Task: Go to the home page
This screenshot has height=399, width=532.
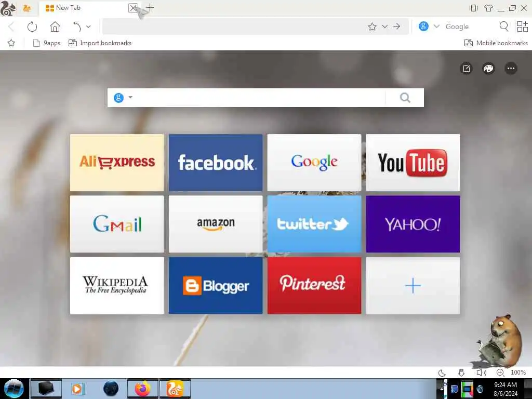Action: (x=55, y=26)
